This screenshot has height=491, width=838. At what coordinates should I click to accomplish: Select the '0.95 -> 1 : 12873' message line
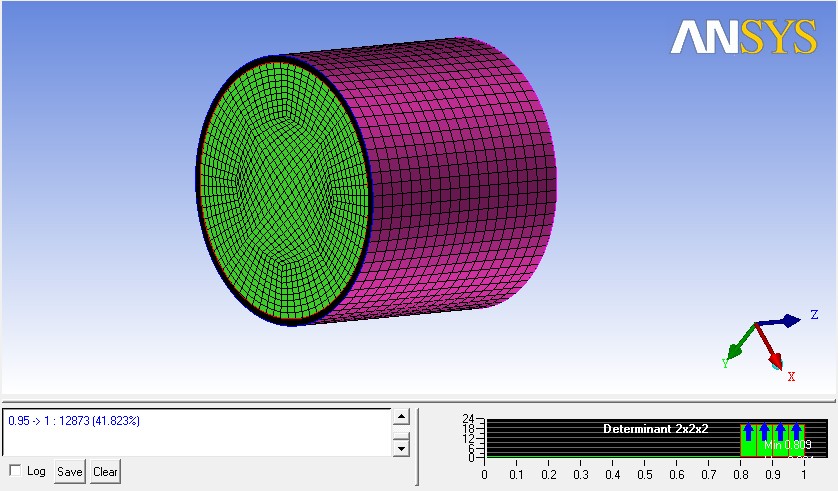[74, 421]
